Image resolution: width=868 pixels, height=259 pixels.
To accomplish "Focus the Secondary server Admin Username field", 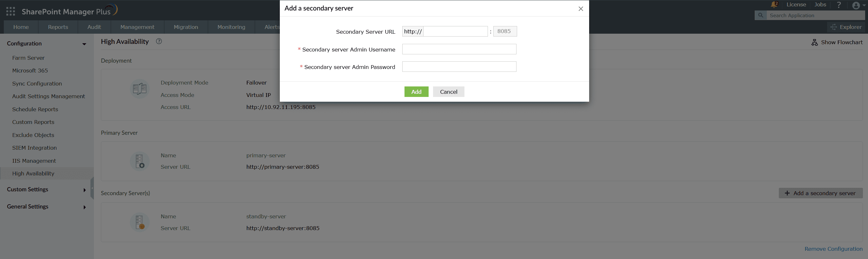I will coord(459,49).
